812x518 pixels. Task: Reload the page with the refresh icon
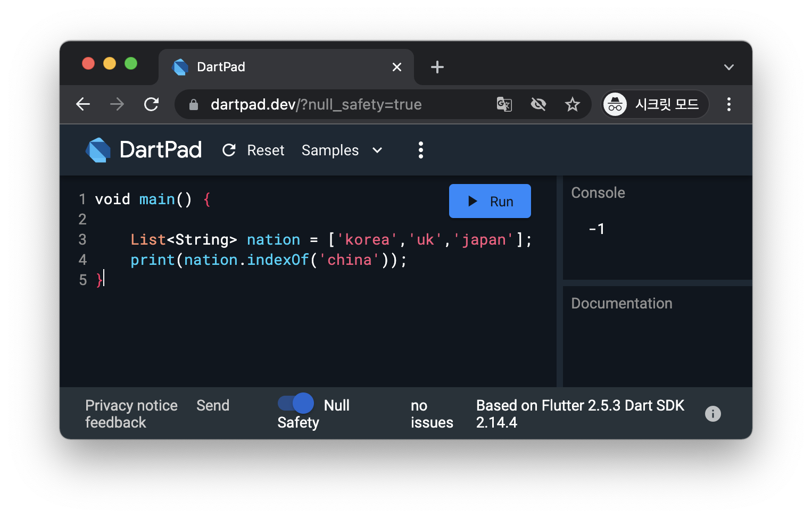pos(152,104)
